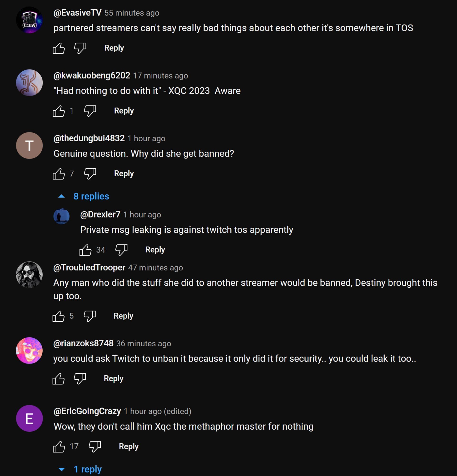Open rianzoks8748's avatar thumbnail
The image size is (457, 476).
coord(29,350)
